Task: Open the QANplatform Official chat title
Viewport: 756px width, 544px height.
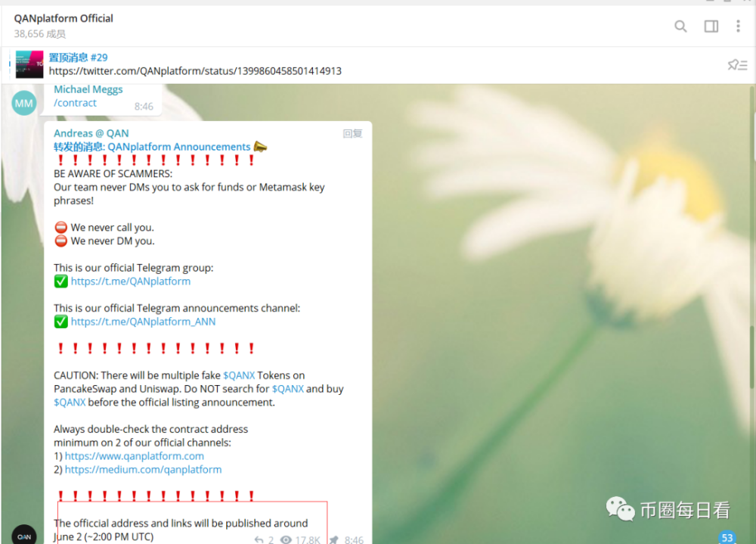Action: [64, 18]
